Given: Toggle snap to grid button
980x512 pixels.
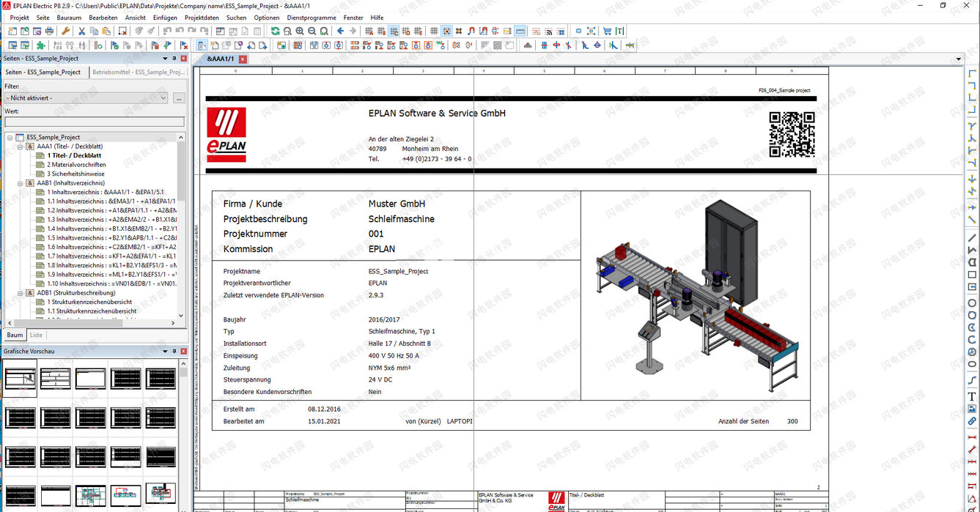Looking at the screenshot, I should tap(446, 31).
